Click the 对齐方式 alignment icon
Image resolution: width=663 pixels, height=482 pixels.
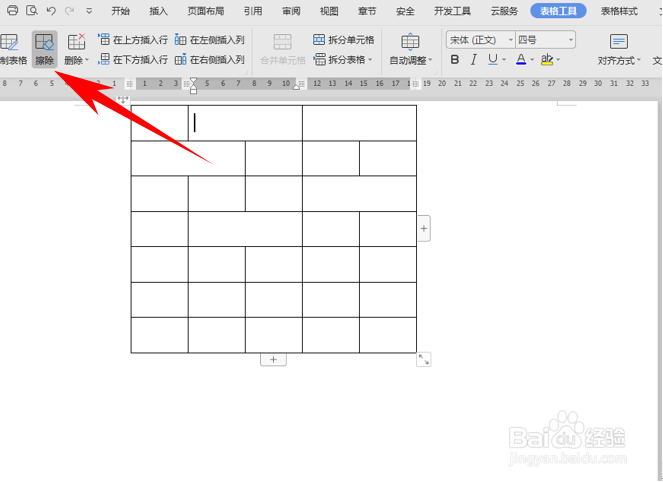coord(619,41)
